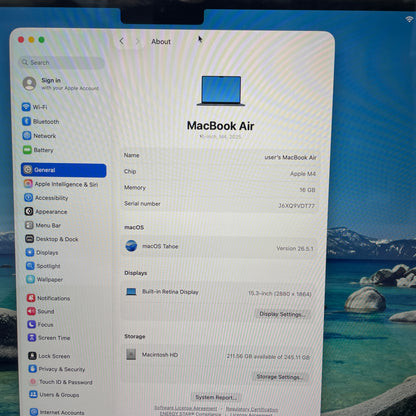Select the Network globe icon

coord(27,136)
